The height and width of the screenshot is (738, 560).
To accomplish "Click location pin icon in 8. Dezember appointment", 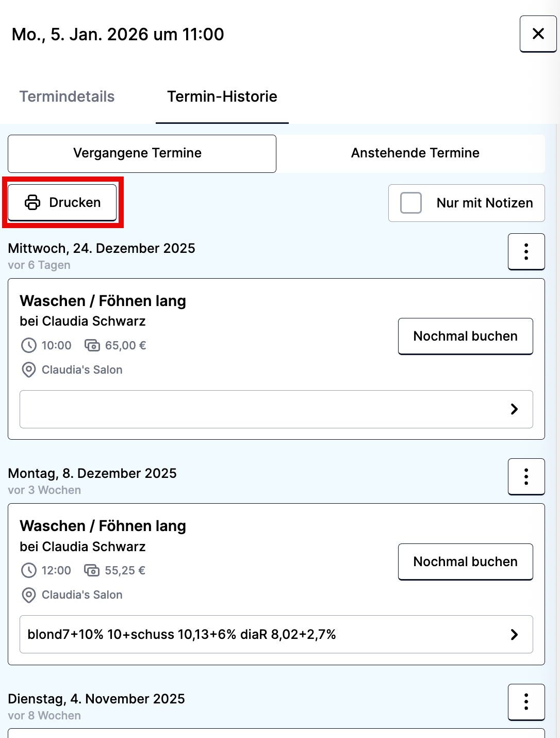I will [x=29, y=595].
